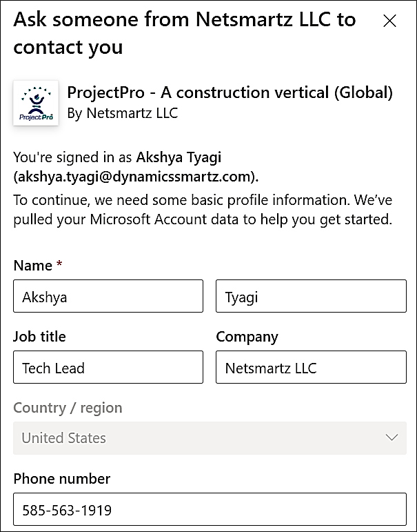
Task: Select the ProjectPro construction vertical app title
Action: click(x=230, y=92)
